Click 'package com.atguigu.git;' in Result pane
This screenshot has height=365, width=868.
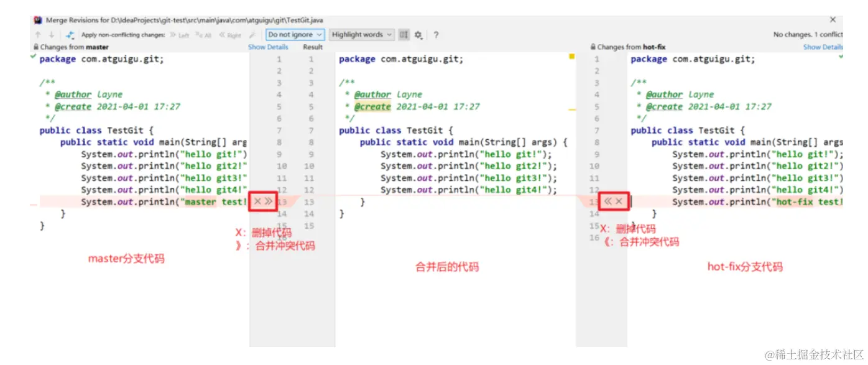[x=401, y=59]
